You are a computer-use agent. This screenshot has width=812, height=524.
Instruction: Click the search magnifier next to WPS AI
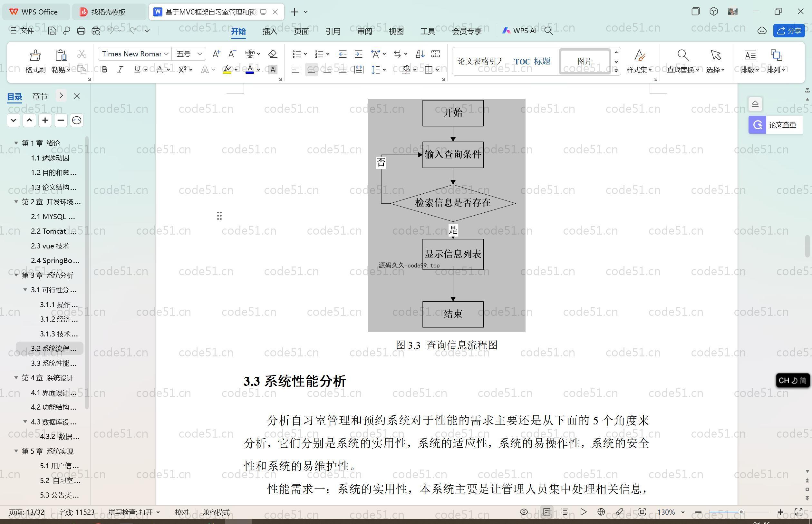point(548,31)
